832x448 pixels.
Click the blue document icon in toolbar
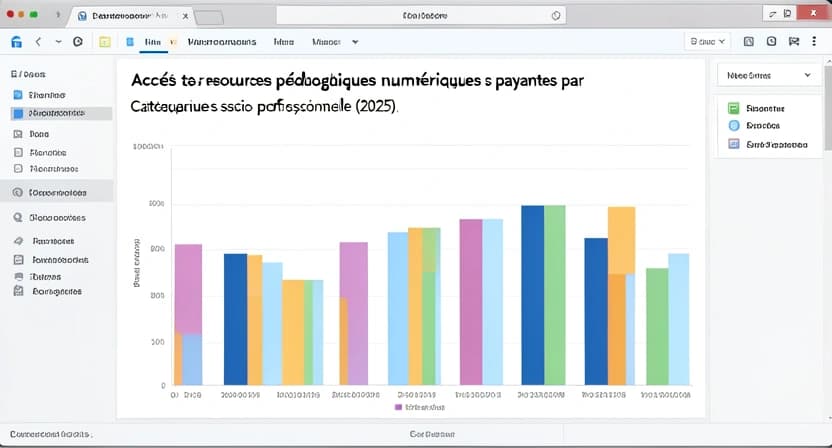(130, 41)
